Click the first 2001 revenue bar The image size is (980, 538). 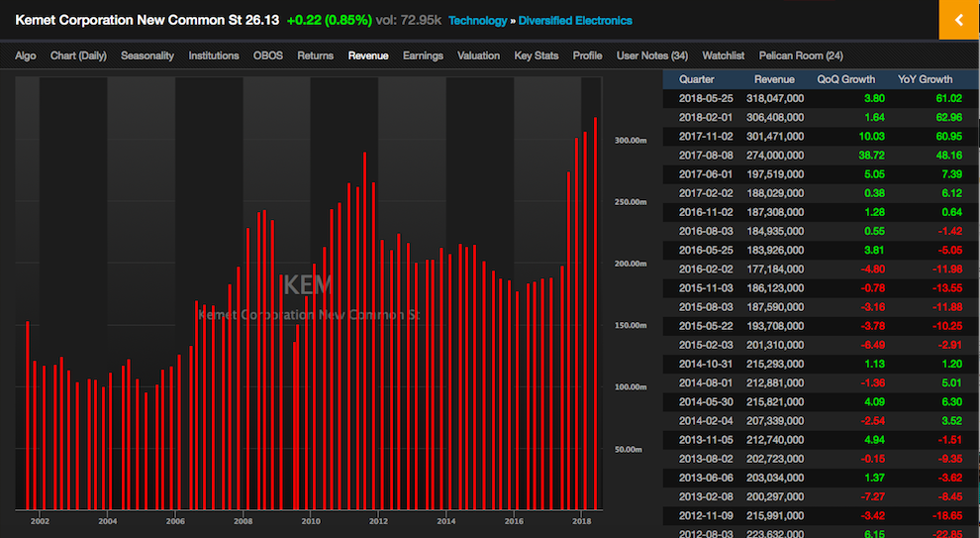pyautogui.click(x=28, y=415)
